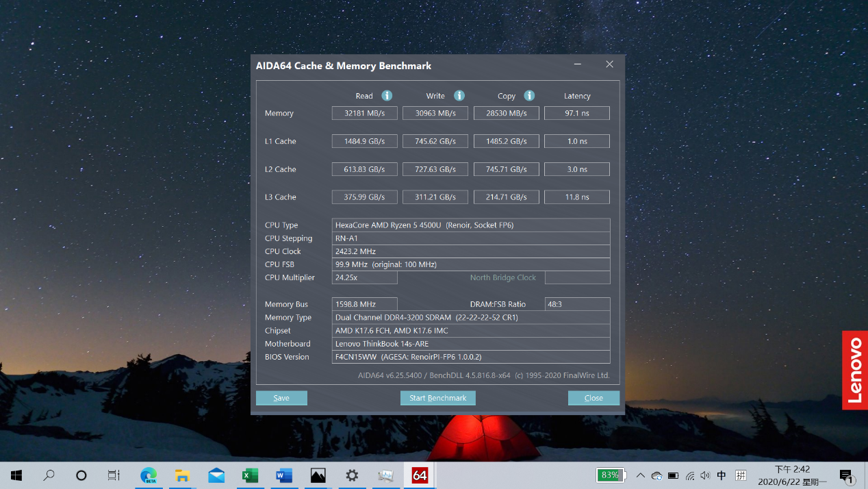This screenshot has height=489, width=868.
Task: Click the BIOS Version field F4CN15WW
Action: pyautogui.click(x=471, y=357)
